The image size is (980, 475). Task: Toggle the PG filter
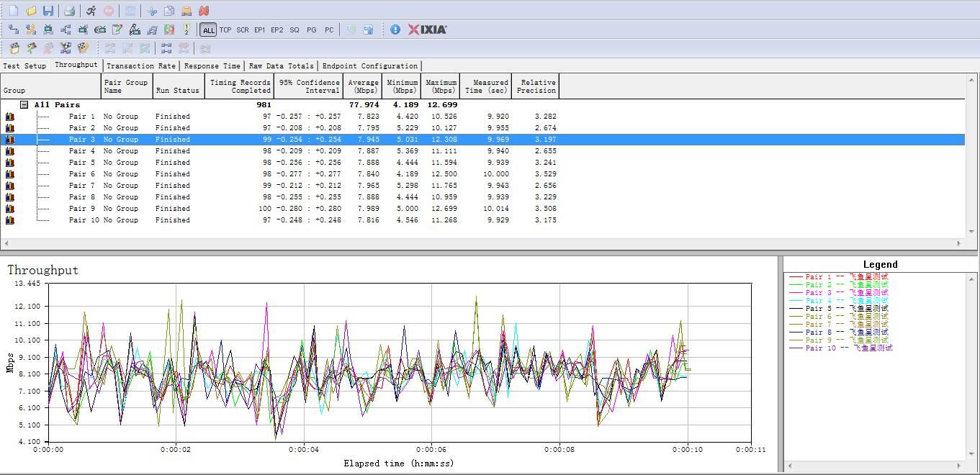point(312,30)
